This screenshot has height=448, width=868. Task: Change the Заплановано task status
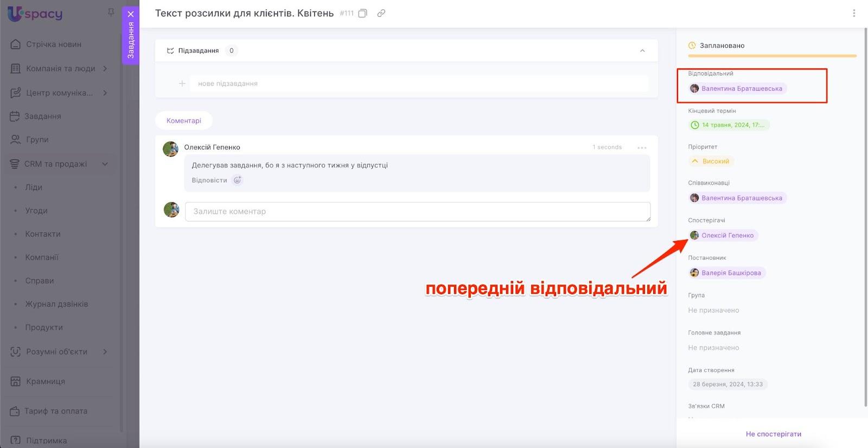coord(722,46)
